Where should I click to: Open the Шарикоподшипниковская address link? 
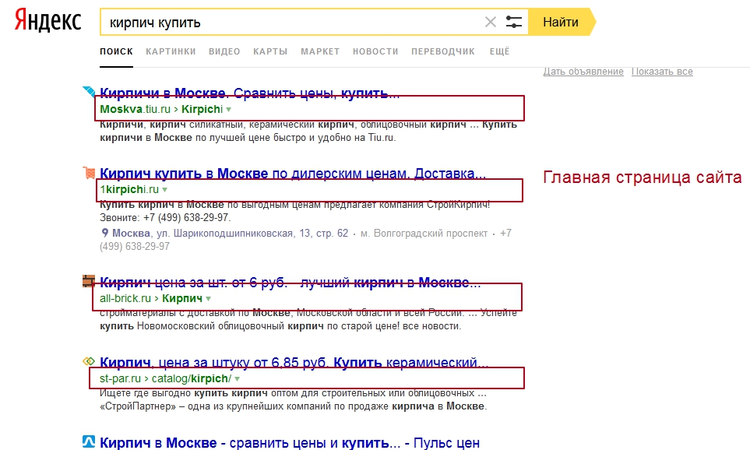[230, 233]
